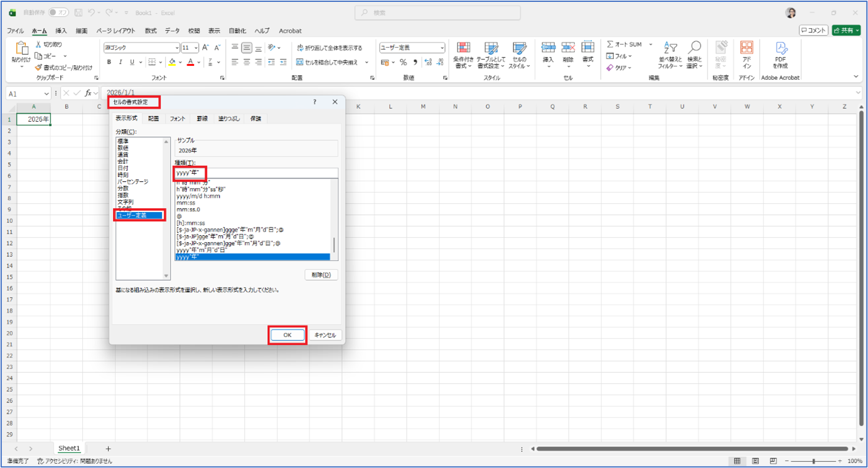The width and height of the screenshot is (868, 468).
Task: Click the percent style icon
Action: point(403,62)
